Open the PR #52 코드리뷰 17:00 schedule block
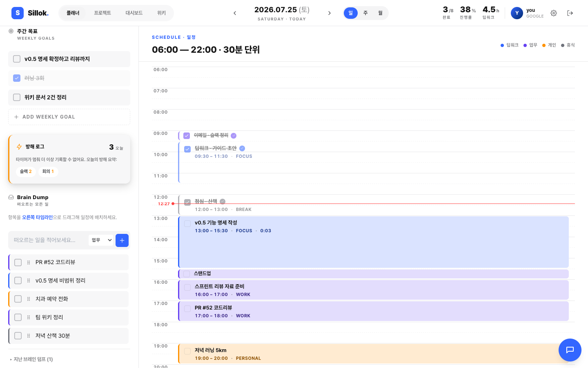588x368 pixels. (374, 312)
